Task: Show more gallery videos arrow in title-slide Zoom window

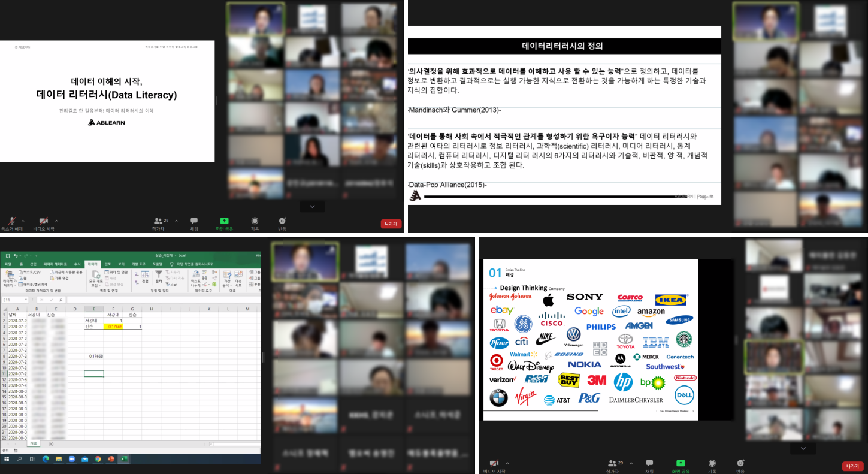Action: tap(312, 206)
